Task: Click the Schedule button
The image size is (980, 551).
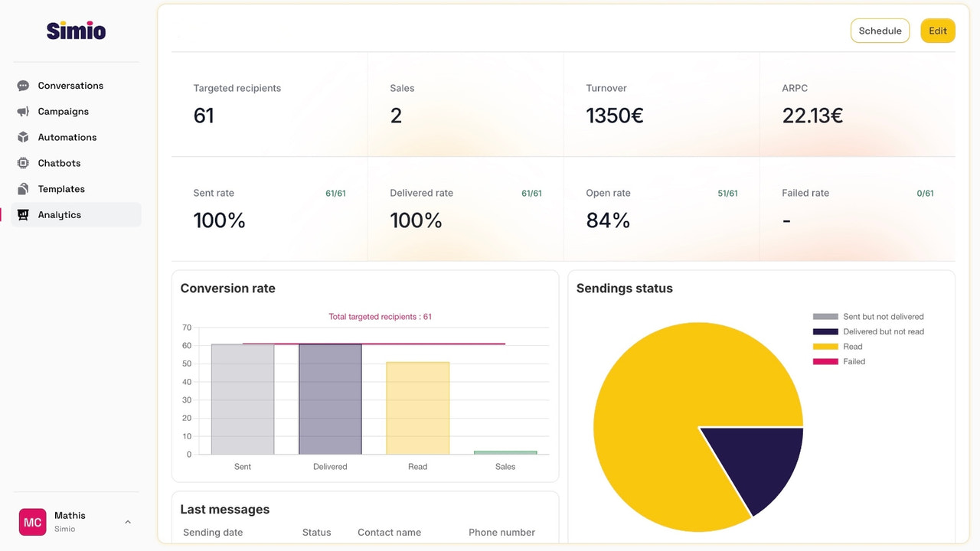Action: (x=880, y=31)
